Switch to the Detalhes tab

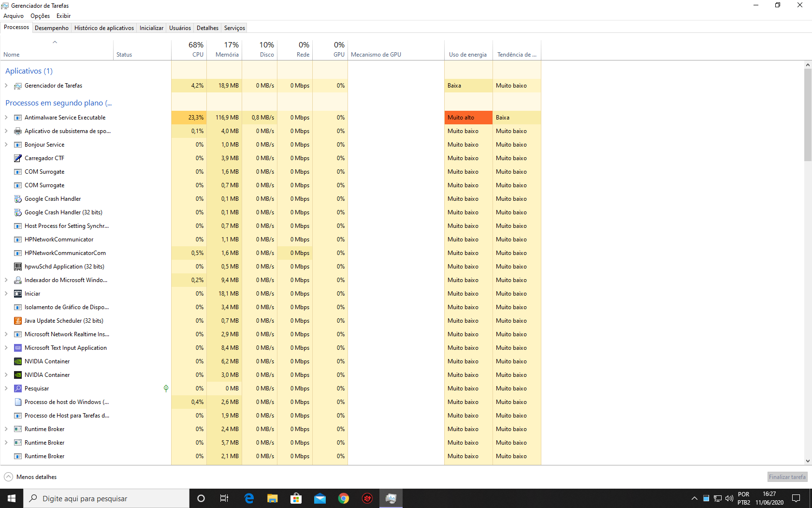click(x=207, y=28)
